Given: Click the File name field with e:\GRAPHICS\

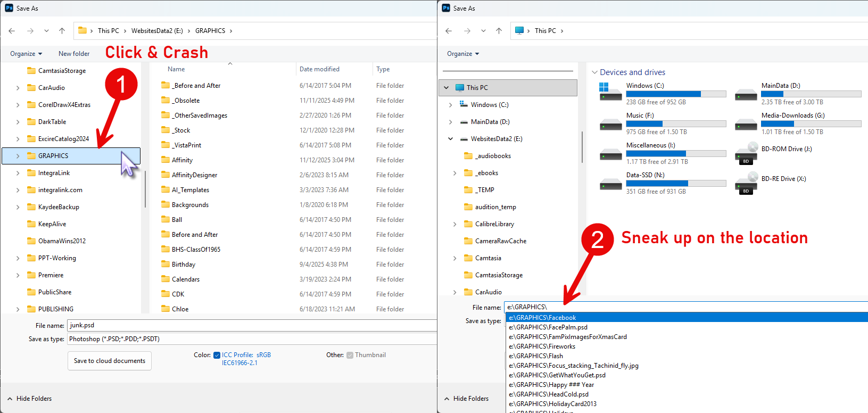Looking at the screenshot, I should click(x=686, y=307).
